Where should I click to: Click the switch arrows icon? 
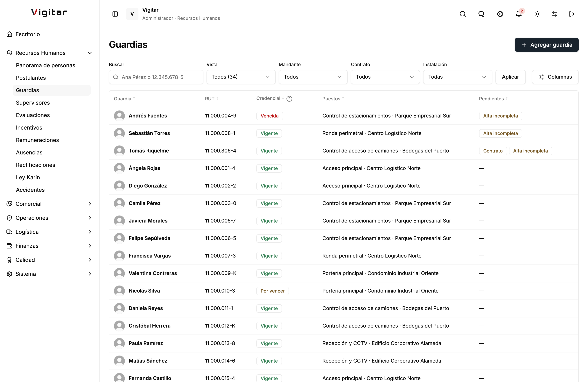(x=554, y=14)
